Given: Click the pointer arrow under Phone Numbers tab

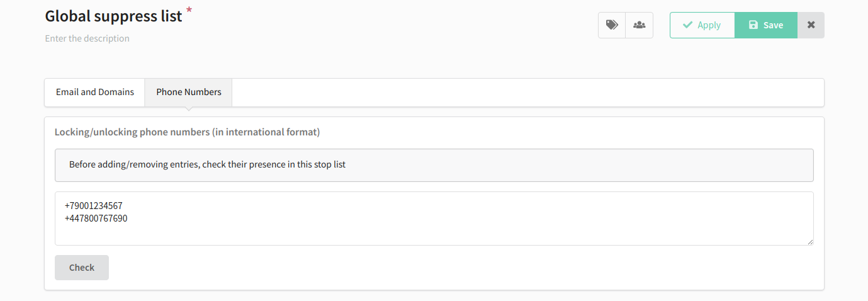Looking at the screenshot, I should 189,109.
